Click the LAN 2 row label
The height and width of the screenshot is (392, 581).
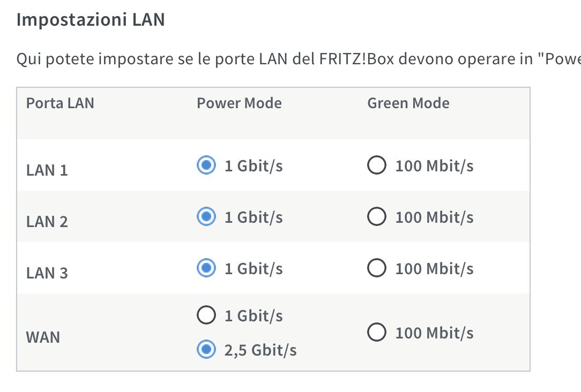[x=47, y=222]
